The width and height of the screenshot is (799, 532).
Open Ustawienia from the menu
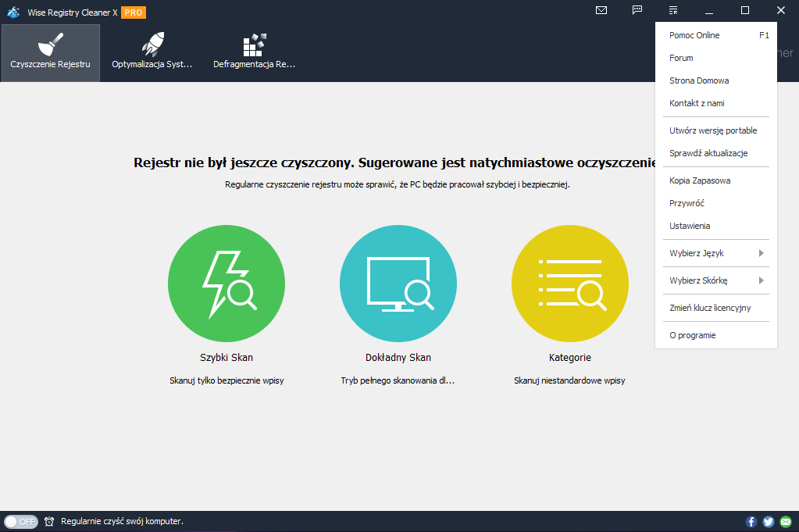716,226
